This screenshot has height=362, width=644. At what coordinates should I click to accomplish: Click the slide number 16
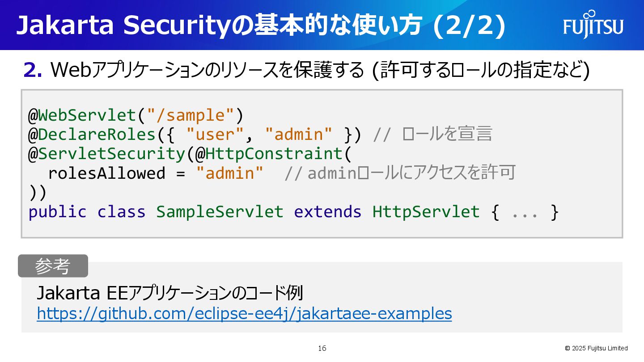[322, 348]
